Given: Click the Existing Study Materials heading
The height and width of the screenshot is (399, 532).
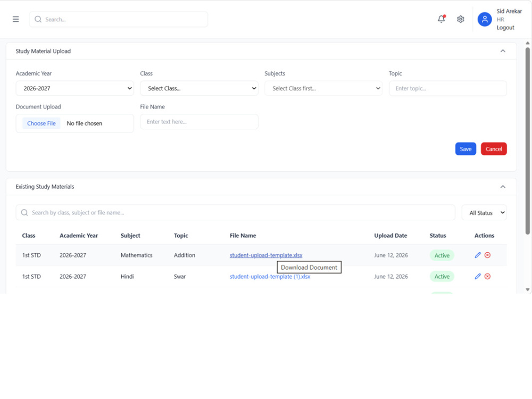Looking at the screenshot, I should [x=45, y=187].
